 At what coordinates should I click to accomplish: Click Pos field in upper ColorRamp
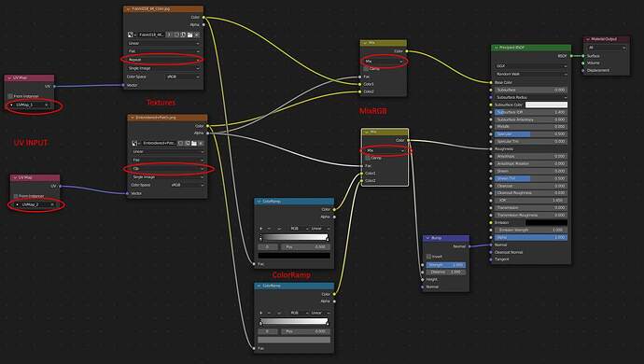tap(305, 247)
